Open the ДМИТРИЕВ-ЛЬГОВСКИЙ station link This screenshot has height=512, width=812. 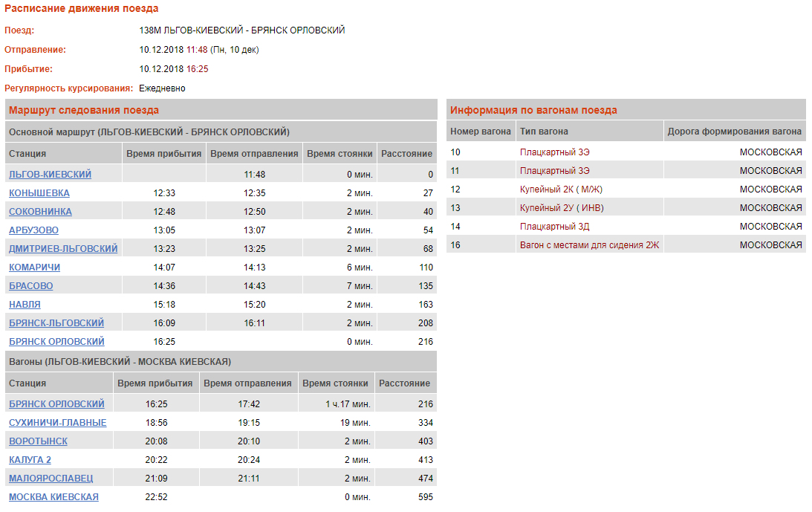pos(63,249)
